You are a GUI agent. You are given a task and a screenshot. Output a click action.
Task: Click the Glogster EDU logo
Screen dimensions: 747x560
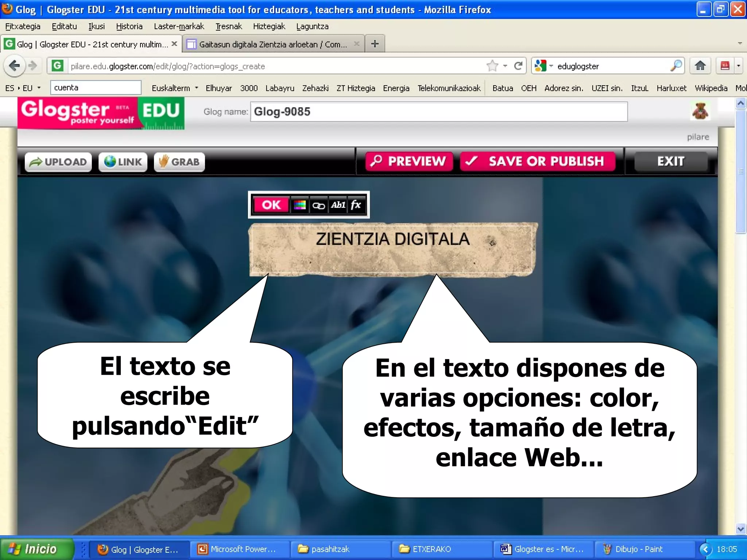click(x=101, y=113)
